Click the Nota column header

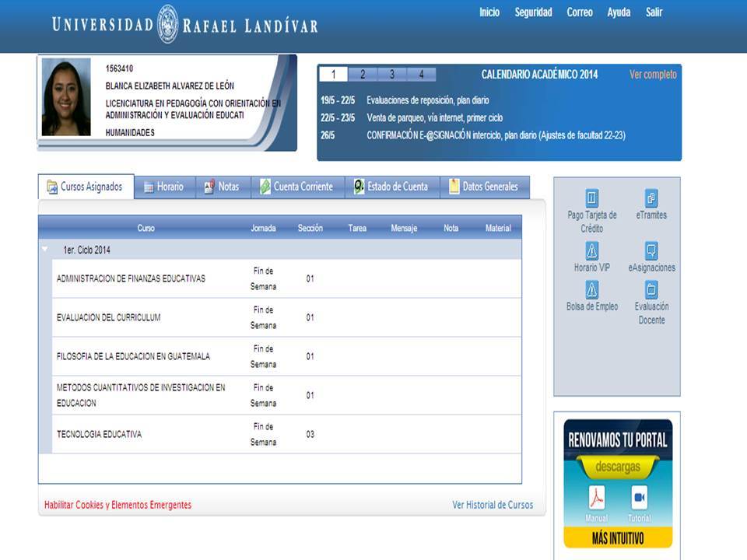pyautogui.click(x=451, y=228)
